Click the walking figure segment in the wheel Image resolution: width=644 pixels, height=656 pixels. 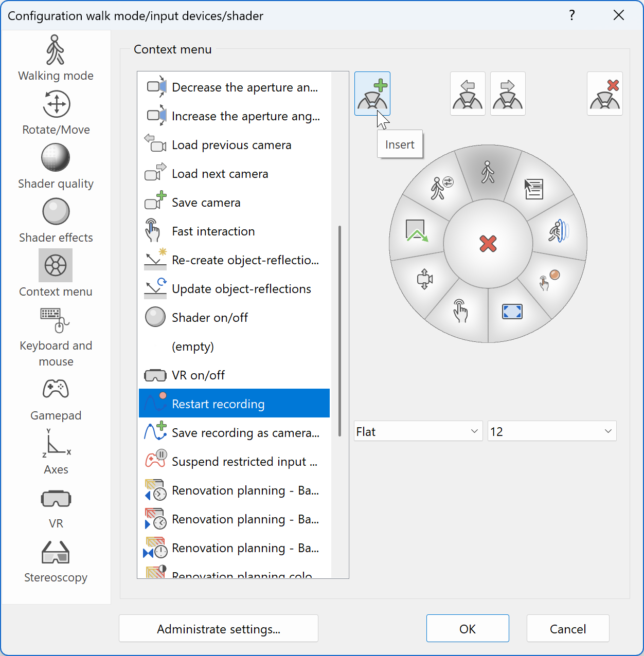coord(488,171)
